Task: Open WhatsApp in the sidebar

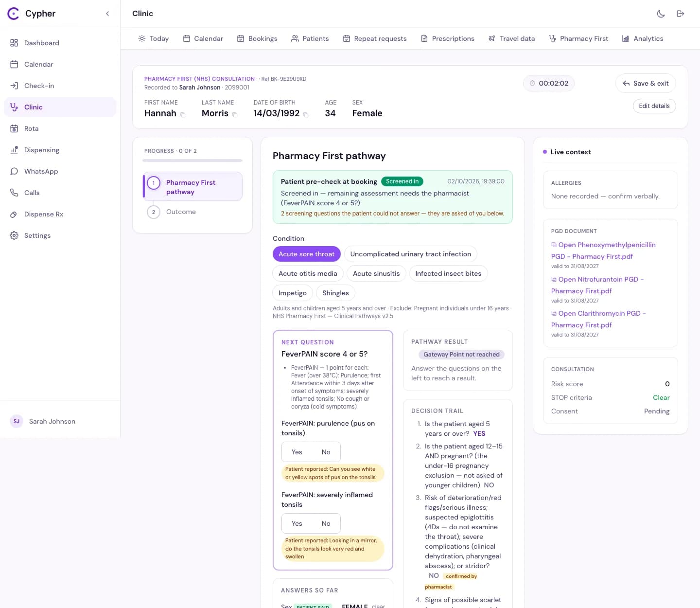Action: (60, 171)
